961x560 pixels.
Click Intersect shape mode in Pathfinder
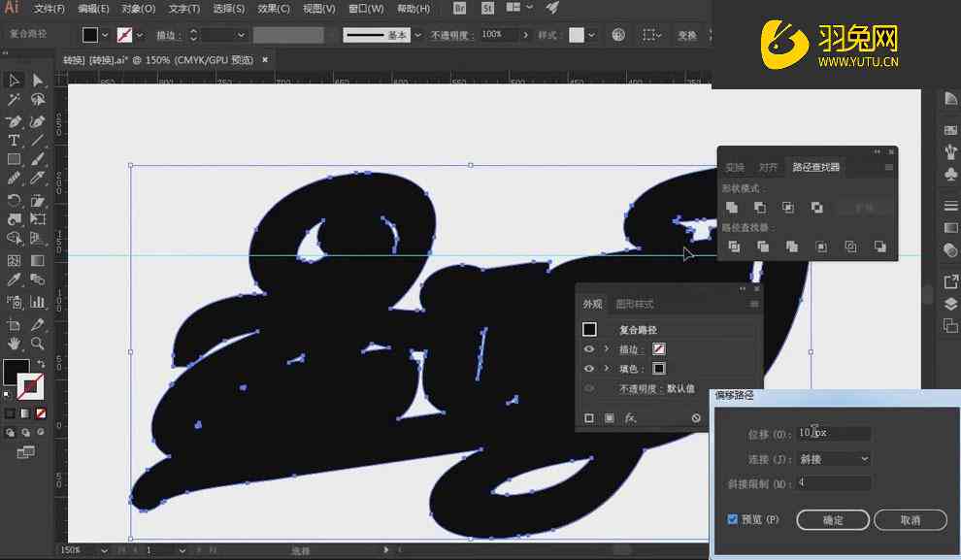point(788,208)
